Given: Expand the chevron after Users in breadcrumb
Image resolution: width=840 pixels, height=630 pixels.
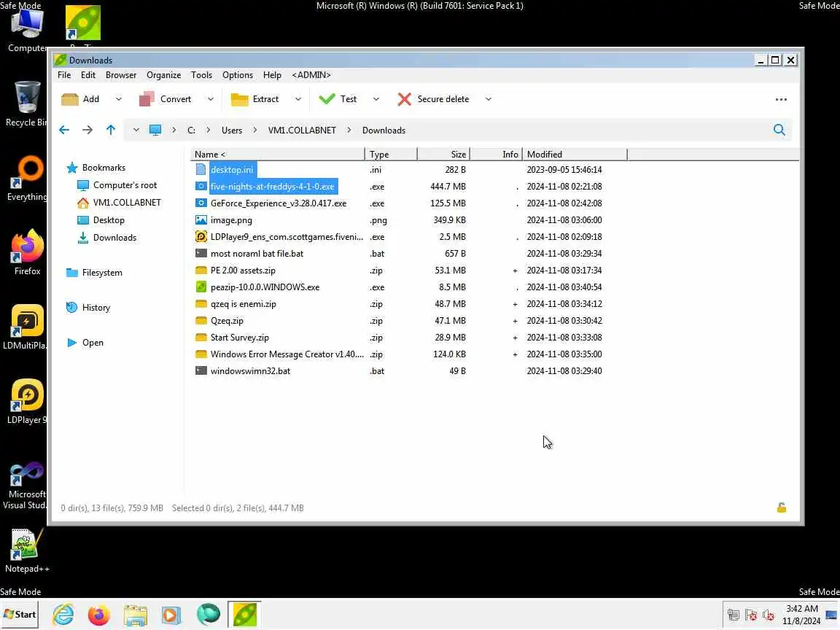Looking at the screenshot, I should [x=255, y=131].
